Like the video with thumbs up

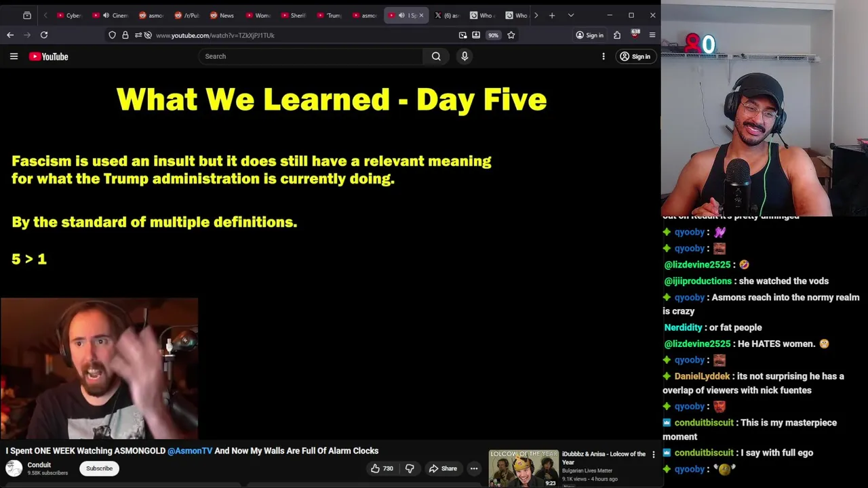(382, 468)
